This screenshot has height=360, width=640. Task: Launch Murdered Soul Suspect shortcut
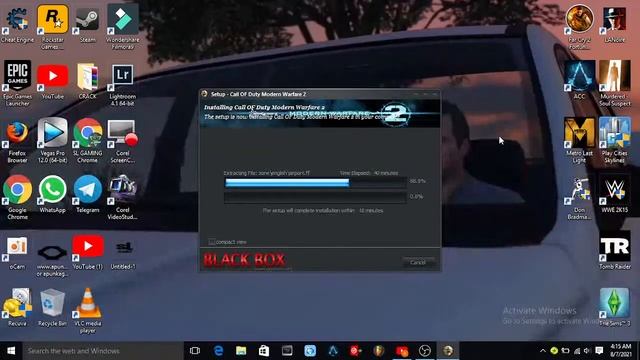coord(614,84)
